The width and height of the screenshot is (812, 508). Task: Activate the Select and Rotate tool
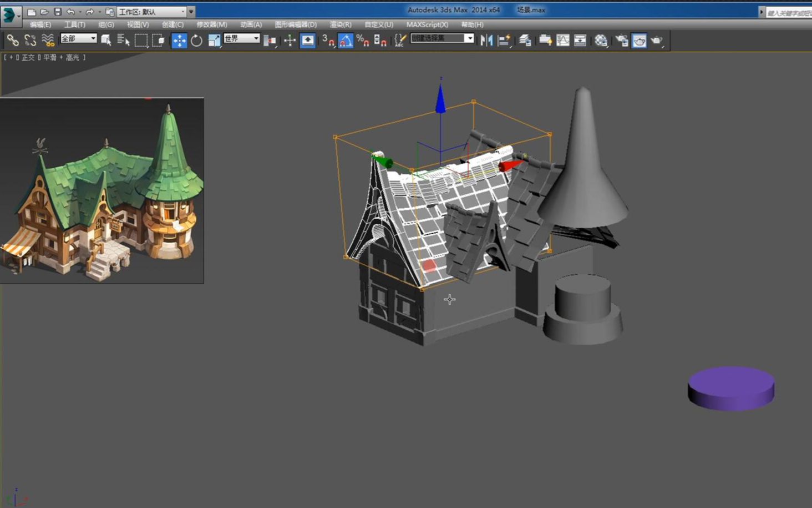tap(196, 40)
